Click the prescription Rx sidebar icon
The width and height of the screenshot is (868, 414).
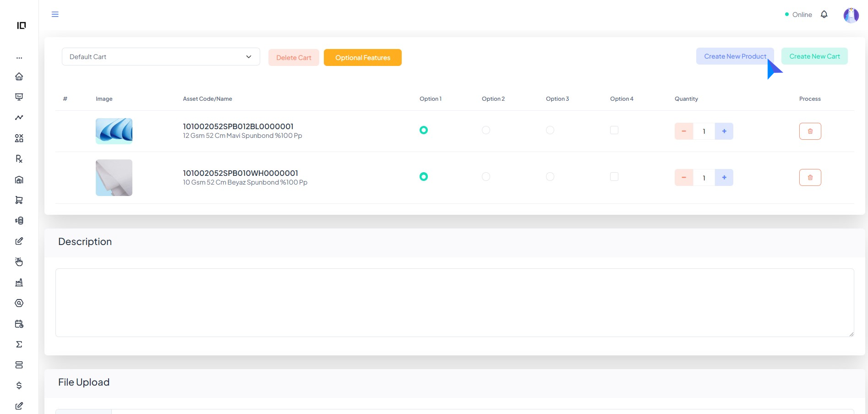point(19,159)
